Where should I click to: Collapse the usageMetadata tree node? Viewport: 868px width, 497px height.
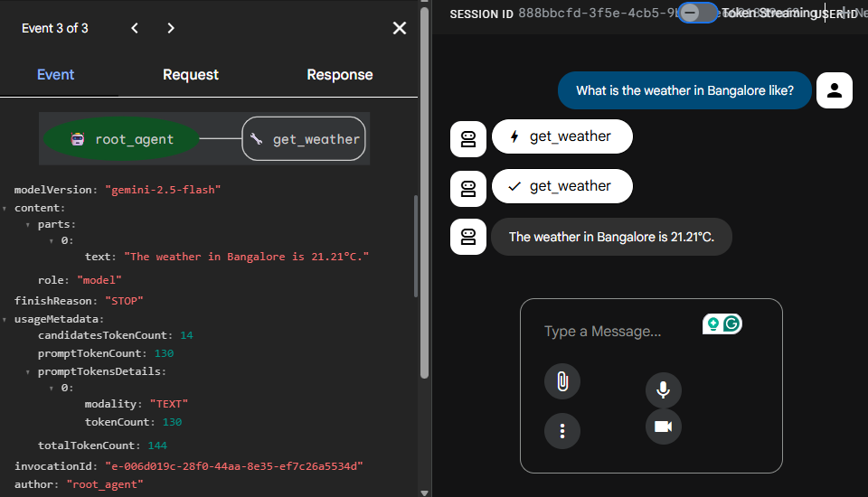[5, 320]
